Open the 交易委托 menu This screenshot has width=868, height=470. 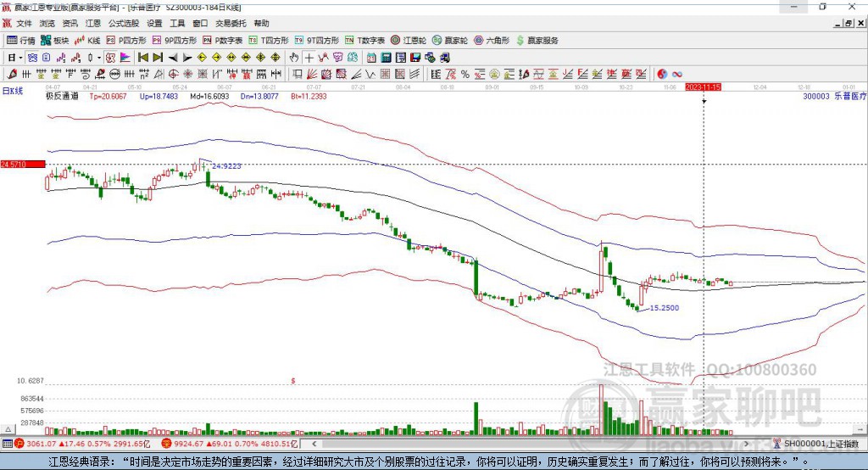tap(231, 23)
